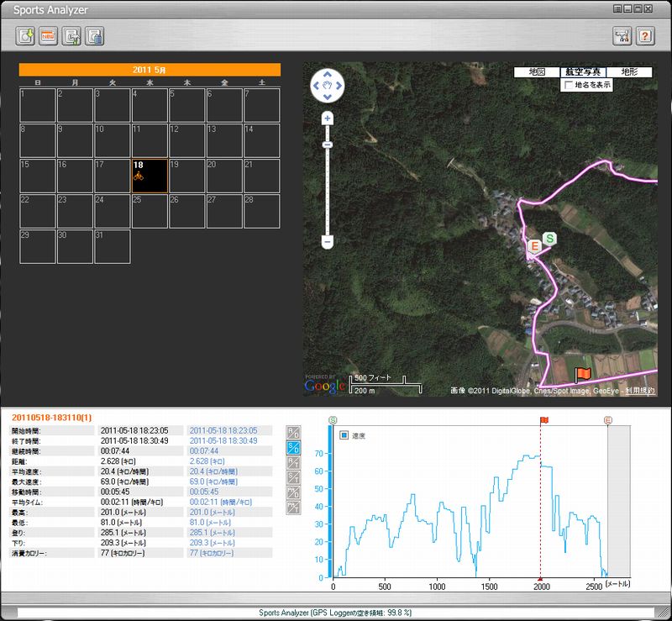
Task: Click the cycling activity icon on May 18
Action: tap(138, 176)
